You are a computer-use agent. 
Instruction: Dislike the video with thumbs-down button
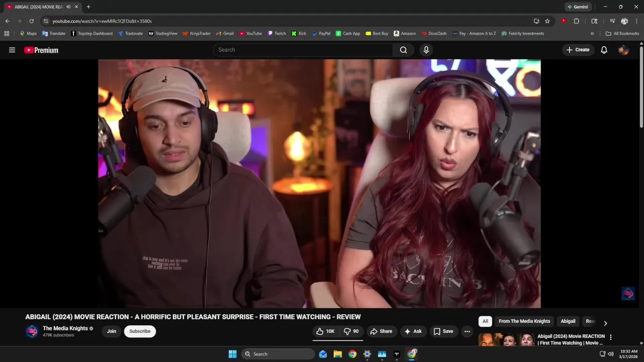coord(351,331)
